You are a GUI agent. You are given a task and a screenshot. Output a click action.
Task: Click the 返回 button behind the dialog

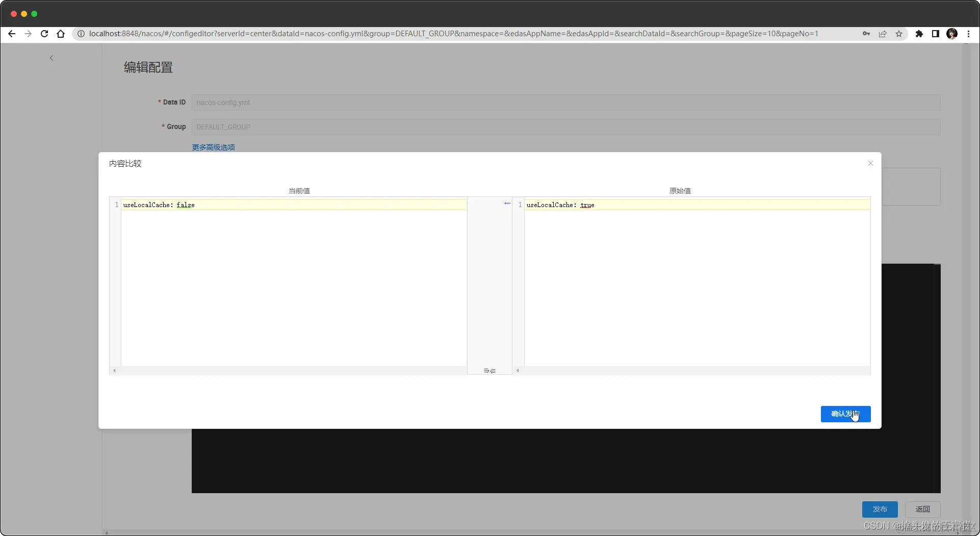(x=922, y=509)
